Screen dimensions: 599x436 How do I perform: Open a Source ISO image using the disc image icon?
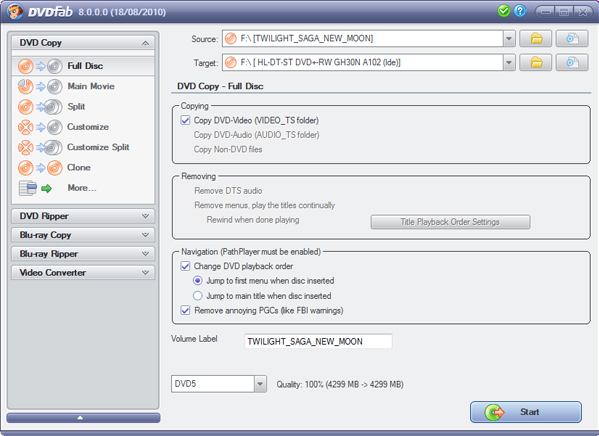[571, 39]
